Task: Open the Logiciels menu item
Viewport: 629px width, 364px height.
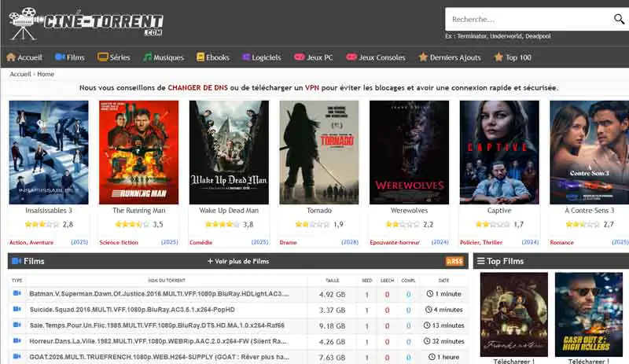Action: click(x=262, y=57)
